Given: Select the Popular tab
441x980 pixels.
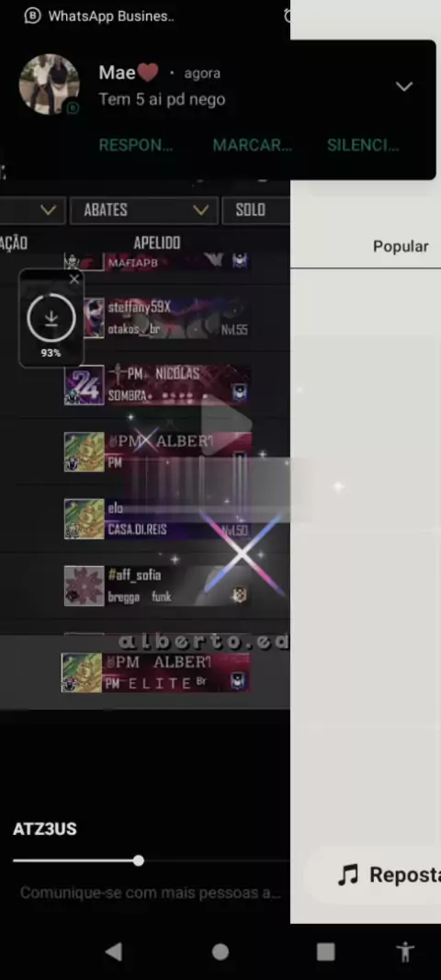Looking at the screenshot, I should coord(401,246).
